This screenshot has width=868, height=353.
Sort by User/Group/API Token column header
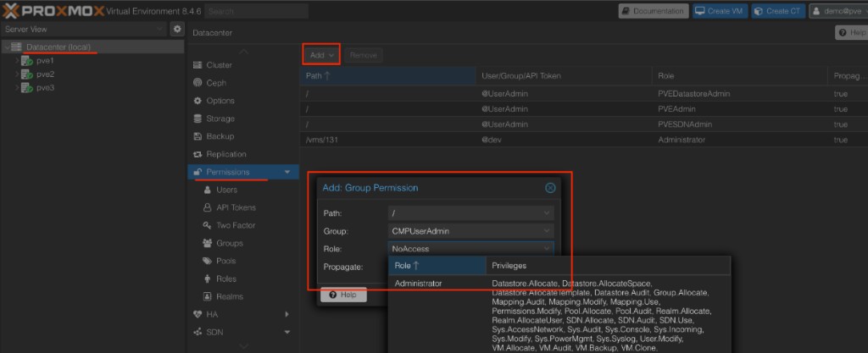pos(564,76)
